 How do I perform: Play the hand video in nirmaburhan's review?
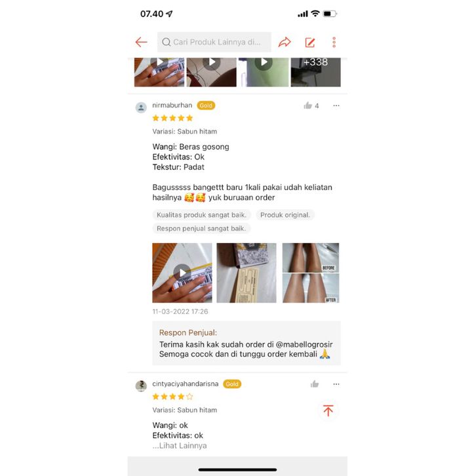click(182, 273)
